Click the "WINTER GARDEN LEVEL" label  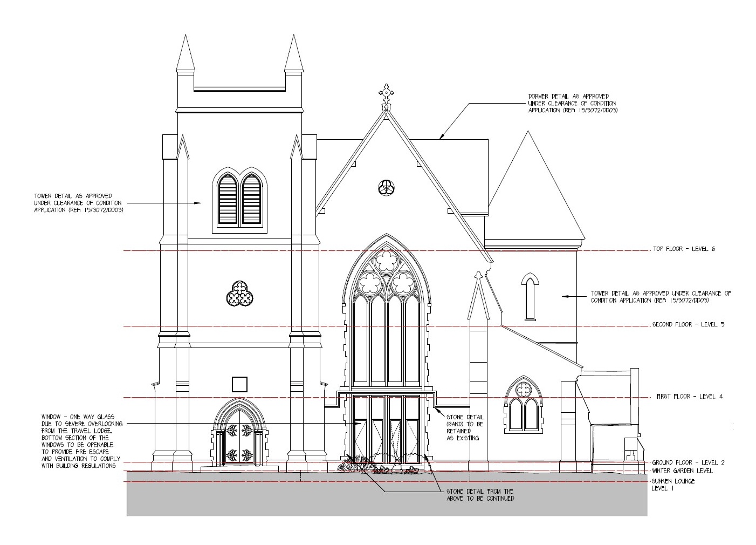(682, 471)
